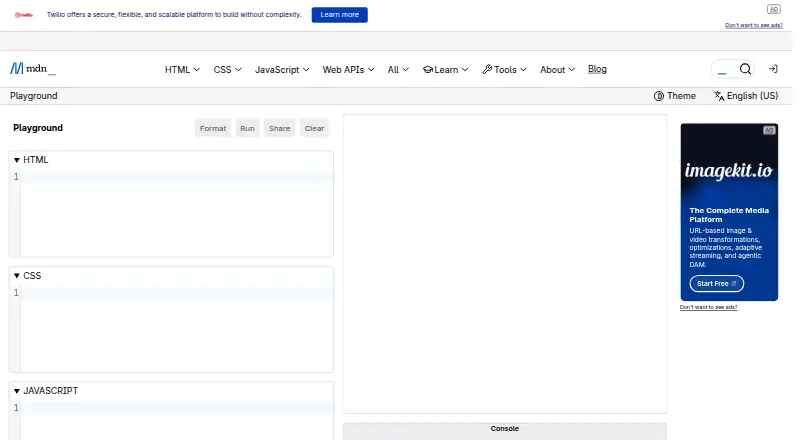Expand the All menu
This screenshot has width=800, height=440.
(x=398, y=69)
